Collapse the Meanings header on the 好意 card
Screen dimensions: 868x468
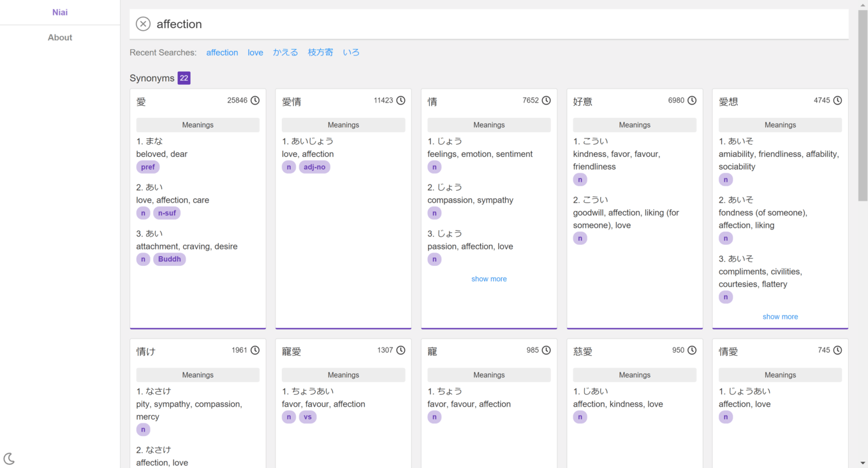[x=635, y=125]
